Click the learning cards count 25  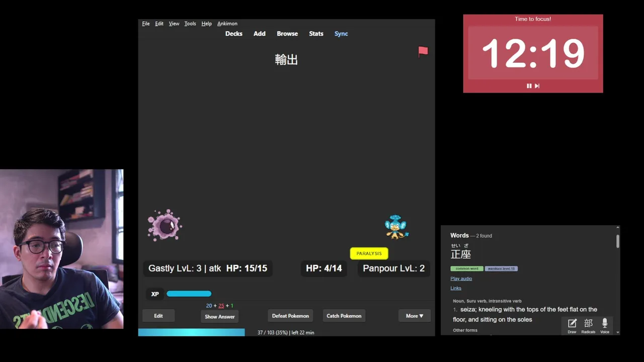[221, 306]
